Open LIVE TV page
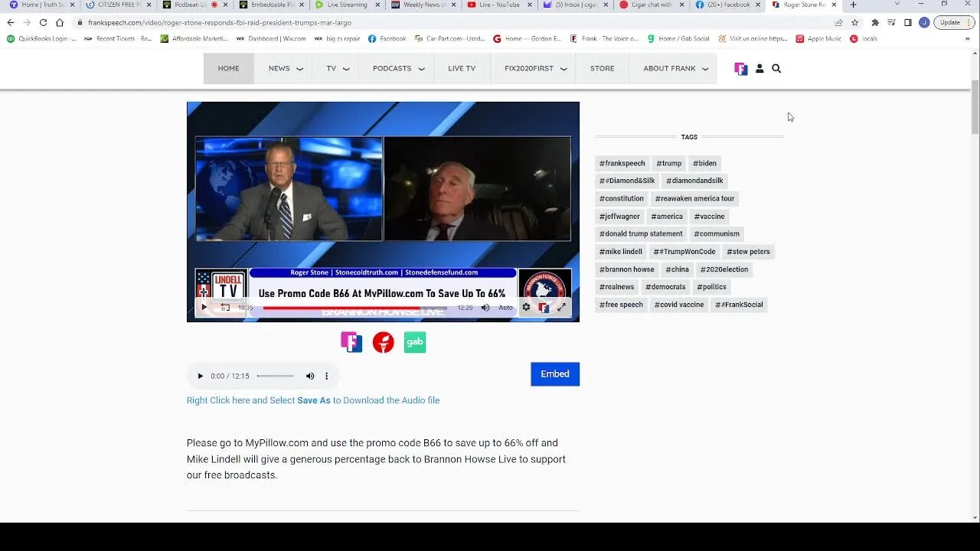The width and height of the screenshot is (980, 551). click(x=462, y=68)
